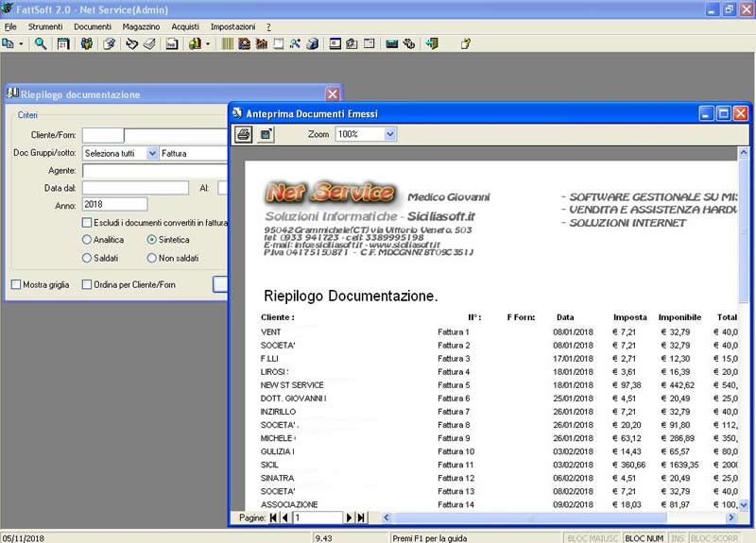Click the tools wrench icon in toolbar
756x543 pixels.
[x=295, y=43]
